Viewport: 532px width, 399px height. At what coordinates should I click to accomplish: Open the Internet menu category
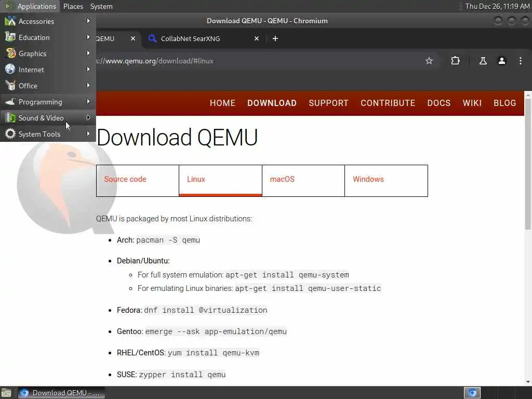(48, 70)
